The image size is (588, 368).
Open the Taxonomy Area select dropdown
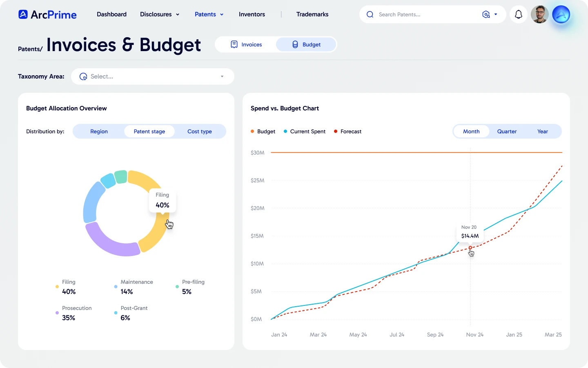tap(153, 76)
